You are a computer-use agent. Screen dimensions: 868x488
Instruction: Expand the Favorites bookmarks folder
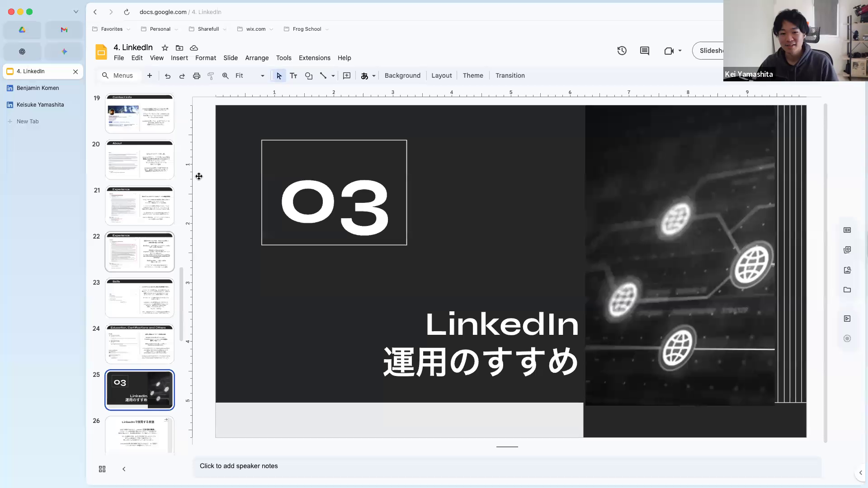tap(111, 29)
